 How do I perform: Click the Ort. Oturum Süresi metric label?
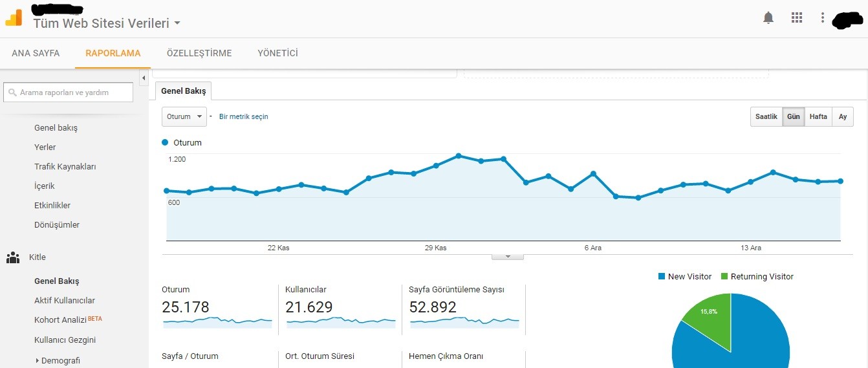coord(320,356)
